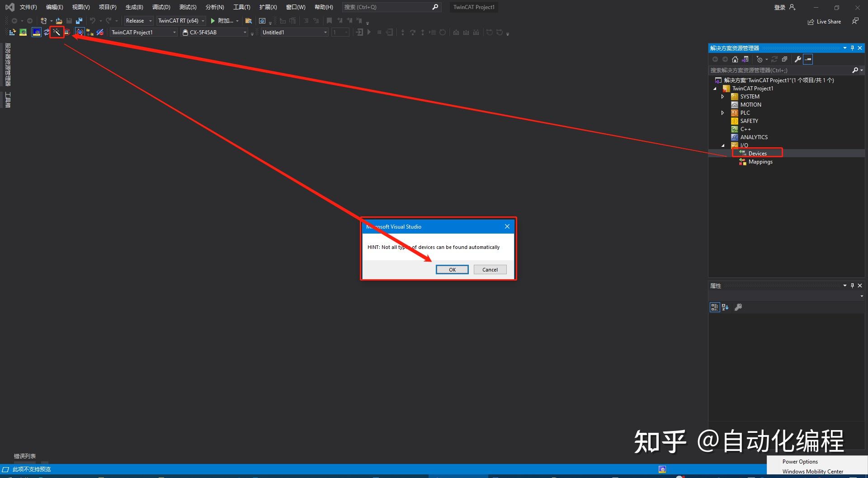Open the Release configuration dropdown
The width and height of the screenshot is (868, 478).
[x=139, y=21]
